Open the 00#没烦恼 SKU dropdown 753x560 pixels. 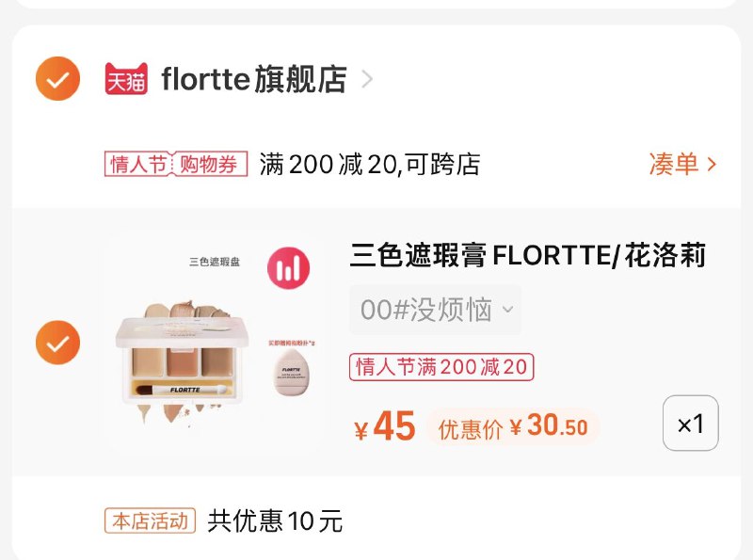click(x=435, y=311)
